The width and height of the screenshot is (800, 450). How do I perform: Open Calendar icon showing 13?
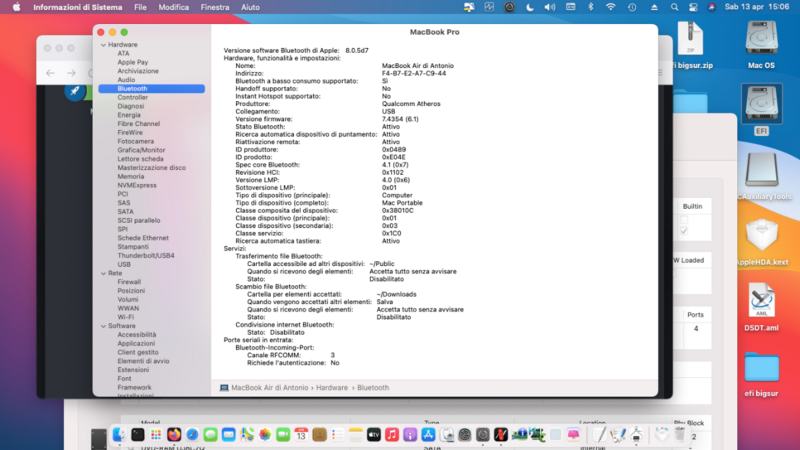click(301, 434)
